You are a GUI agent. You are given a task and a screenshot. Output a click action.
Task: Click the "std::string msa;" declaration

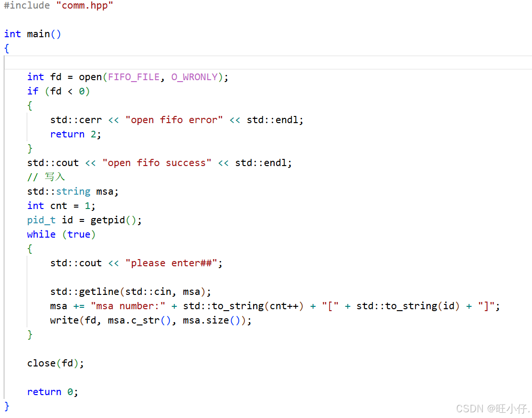pyautogui.click(x=73, y=191)
